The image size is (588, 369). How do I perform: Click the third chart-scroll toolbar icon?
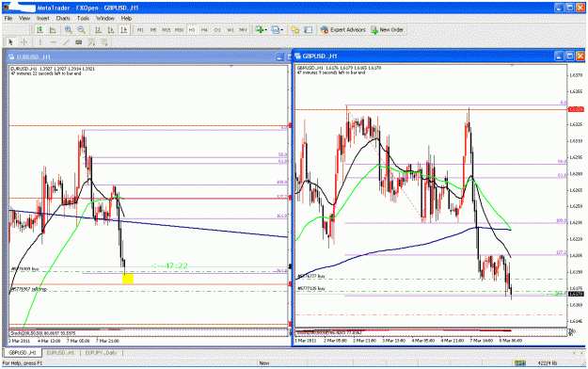pos(124,30)
